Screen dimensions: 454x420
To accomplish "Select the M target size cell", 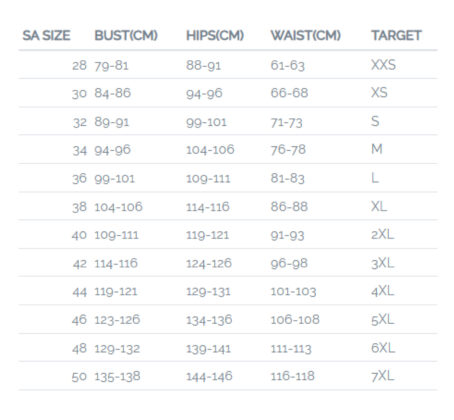I will pos(377,149).
